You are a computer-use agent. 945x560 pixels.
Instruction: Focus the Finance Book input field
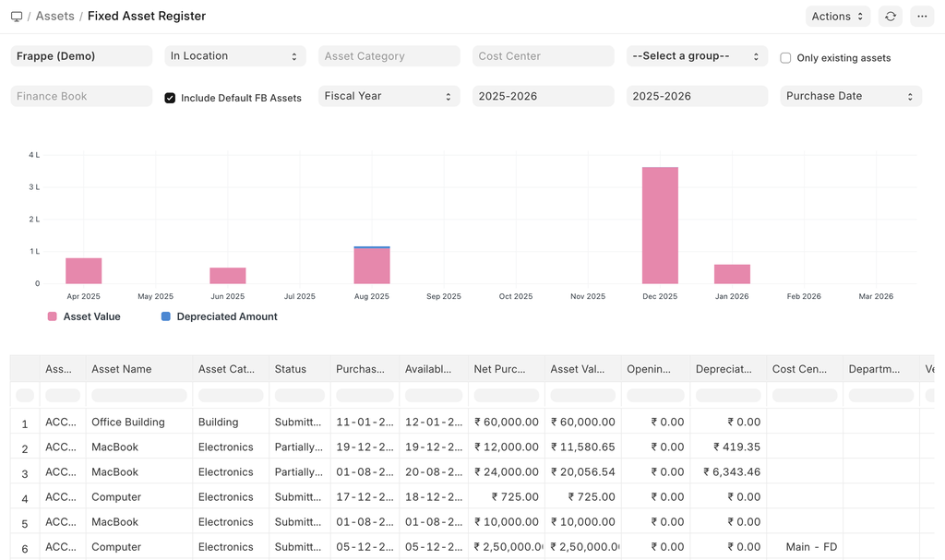click(81, 96)
